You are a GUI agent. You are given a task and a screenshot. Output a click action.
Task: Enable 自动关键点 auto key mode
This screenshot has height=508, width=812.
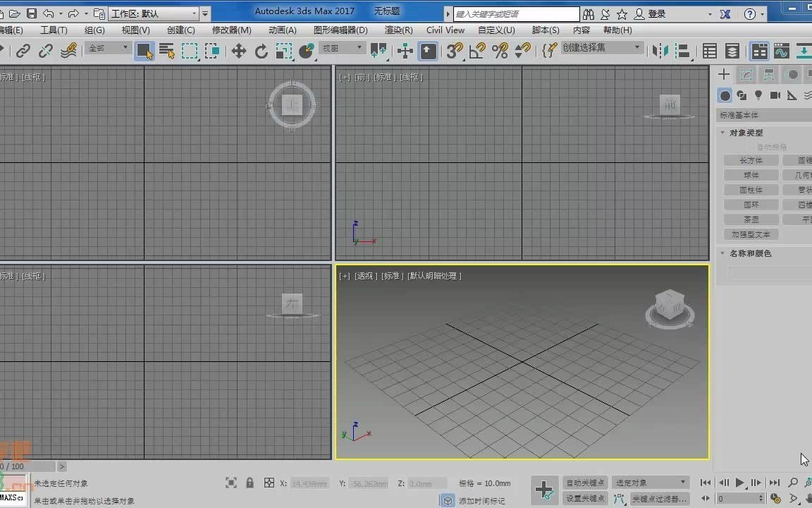584,483
